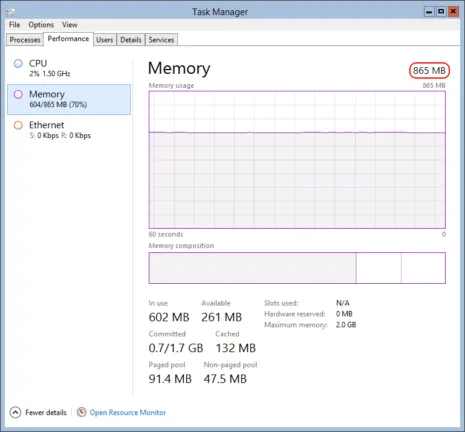The width and height of the screenshot is (465, 432).
Task: Click the purple Memory circle icon
Action: pyautogui.click(x=18, y=94)
